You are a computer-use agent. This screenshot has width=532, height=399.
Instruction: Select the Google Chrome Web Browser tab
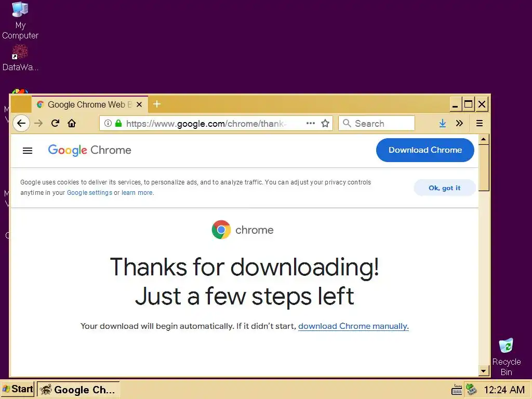pyautogui.click(x=90, y=104)
